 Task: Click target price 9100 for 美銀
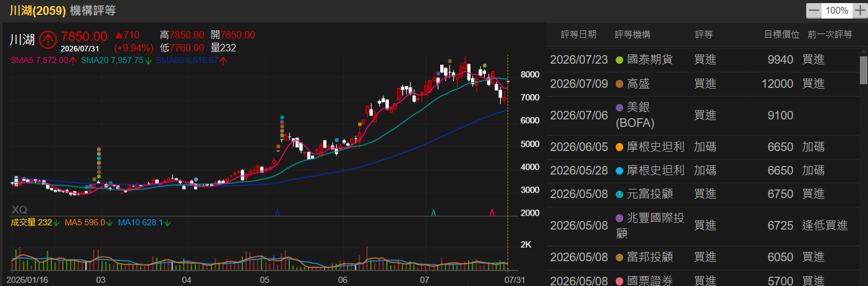[x=779, y=115]
